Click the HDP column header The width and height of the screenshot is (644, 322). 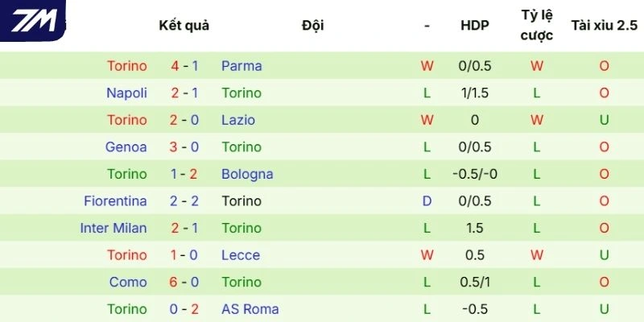click(474, 25)
